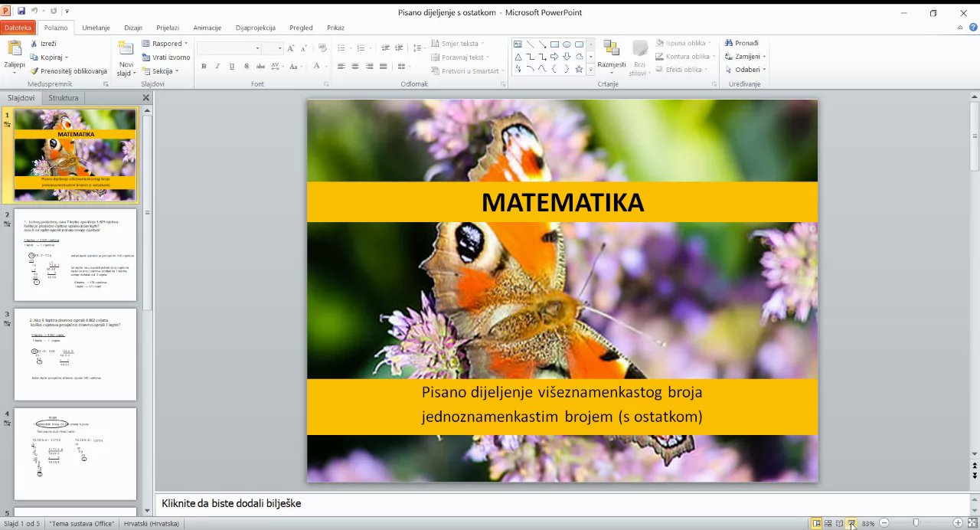Expand the shapes gallery more button
This screenshot has width=980, height=530.
tap(590, 69)
